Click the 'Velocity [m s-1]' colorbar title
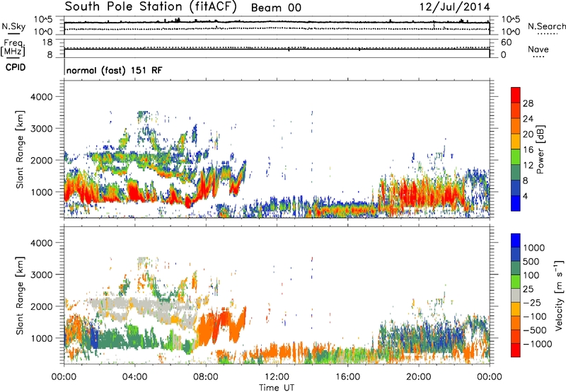 pos(559,295)
